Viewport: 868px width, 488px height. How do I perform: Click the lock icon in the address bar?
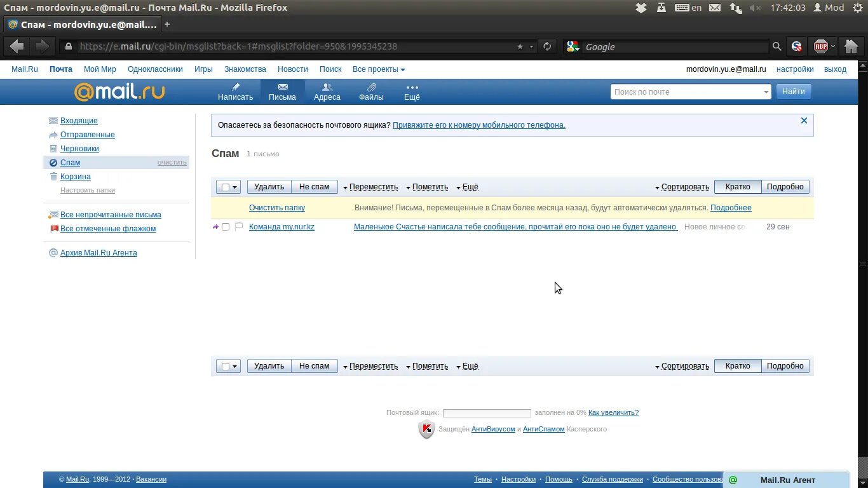coord(69,46)
